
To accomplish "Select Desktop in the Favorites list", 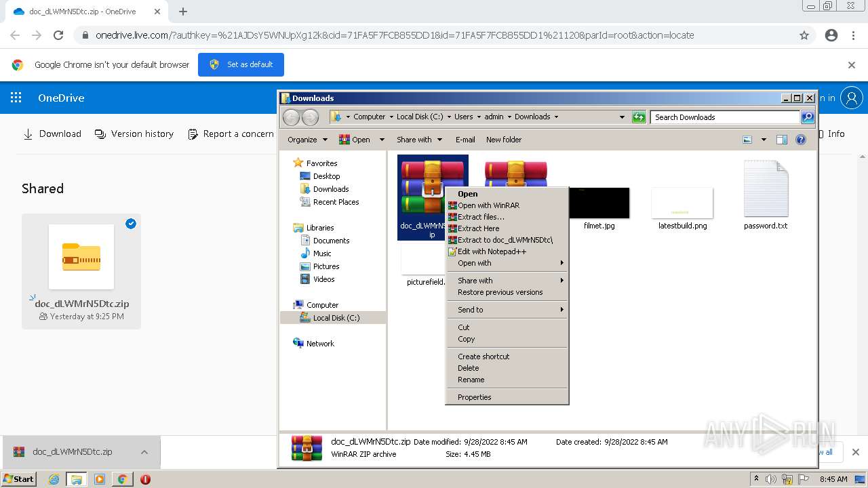I will tap(319, 176).
